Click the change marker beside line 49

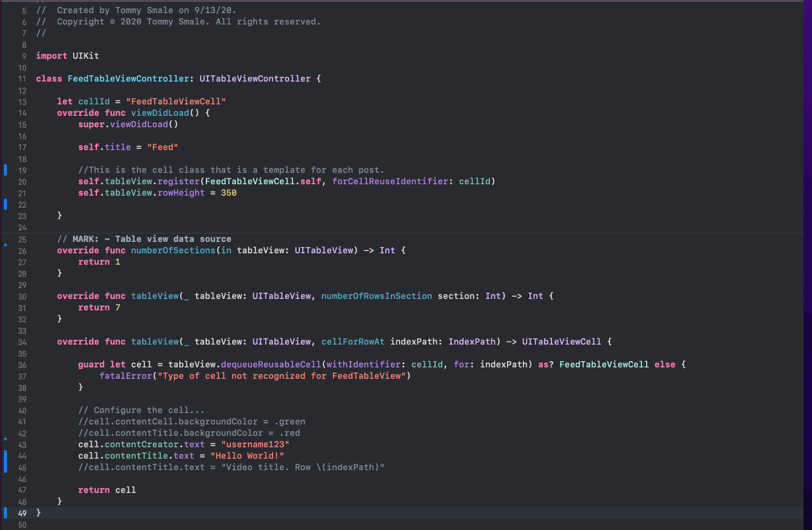(4, 513)
